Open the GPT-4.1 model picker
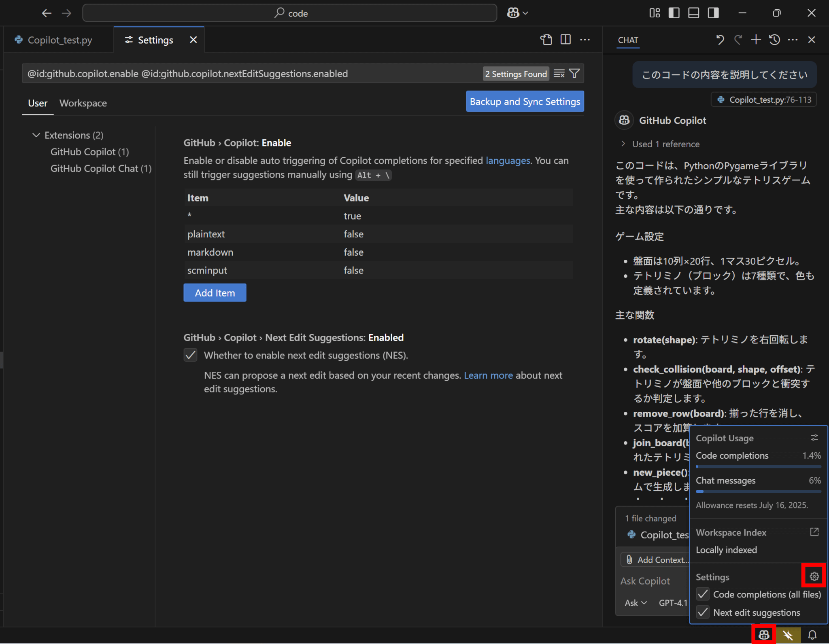This screenshot has height=644, width=829. coord(673,603)
